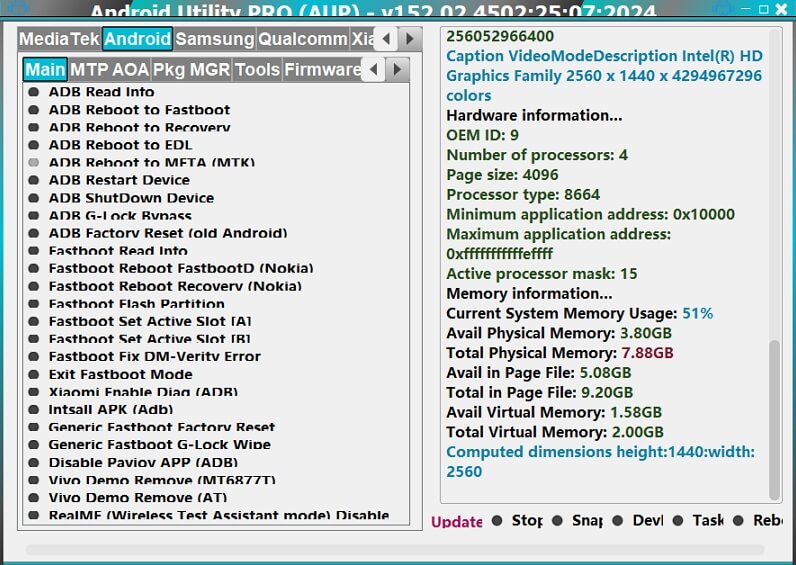
Task: Click the Task button
Action: point(698,521)
